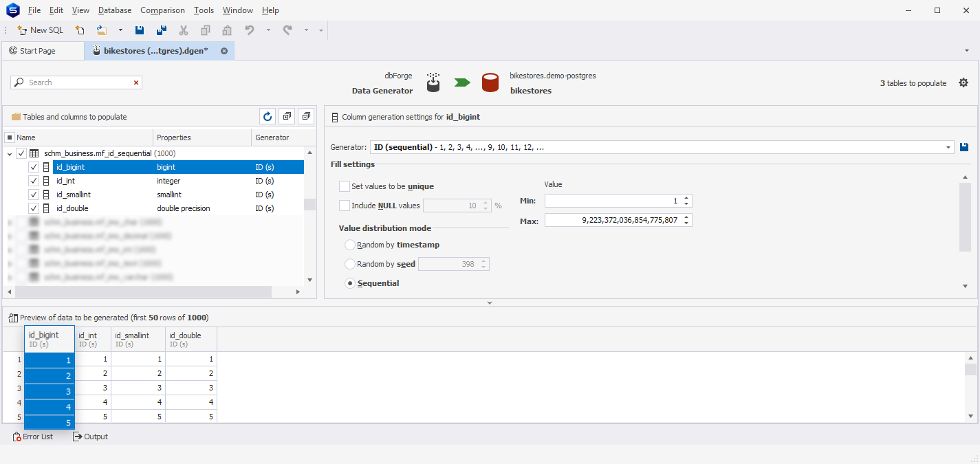The image size is (980, 464).
Task: Click the new file icon beside New SQL
Action: pyautogui.click(x=80, y=30)
